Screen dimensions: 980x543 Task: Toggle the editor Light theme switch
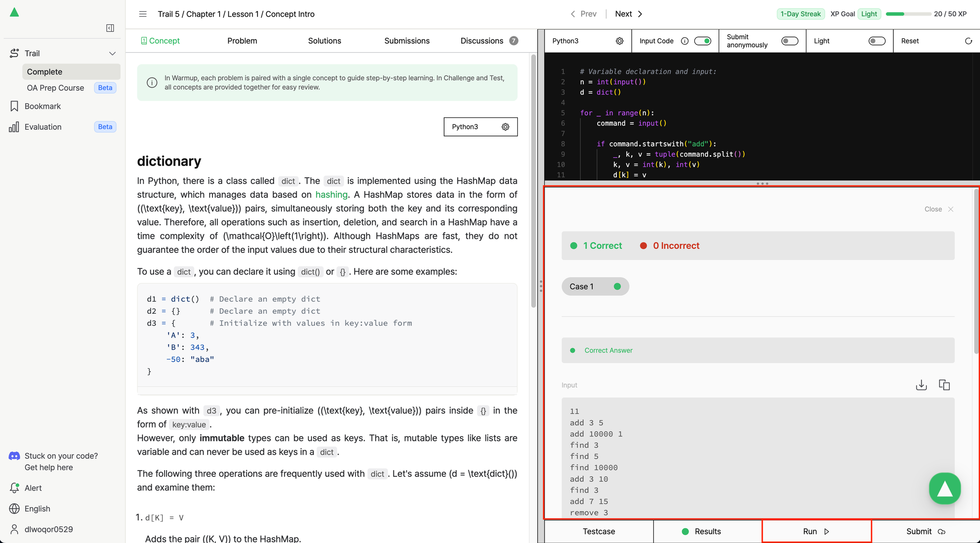[x=877, y=41]
